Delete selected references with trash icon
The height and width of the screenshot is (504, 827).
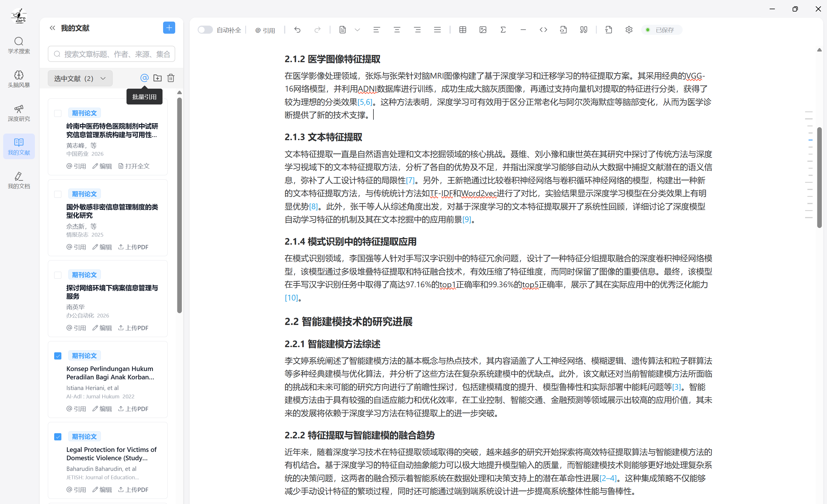tap(171, 78)
